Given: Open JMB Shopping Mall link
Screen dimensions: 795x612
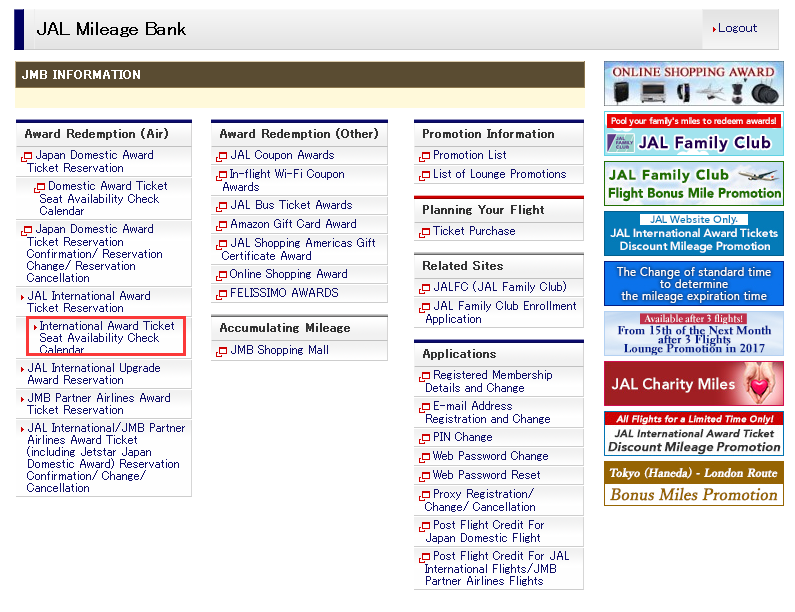Looking at the screenshot, I should 279,350.
